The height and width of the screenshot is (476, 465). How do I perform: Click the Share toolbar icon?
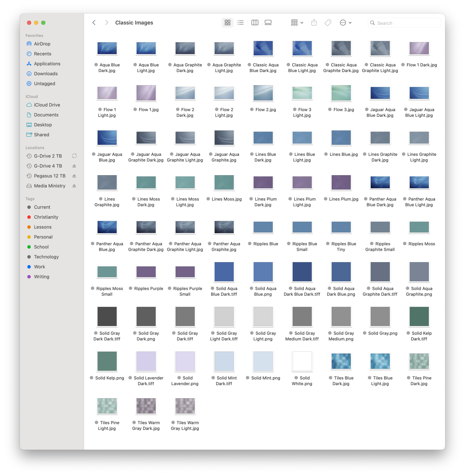314,23
